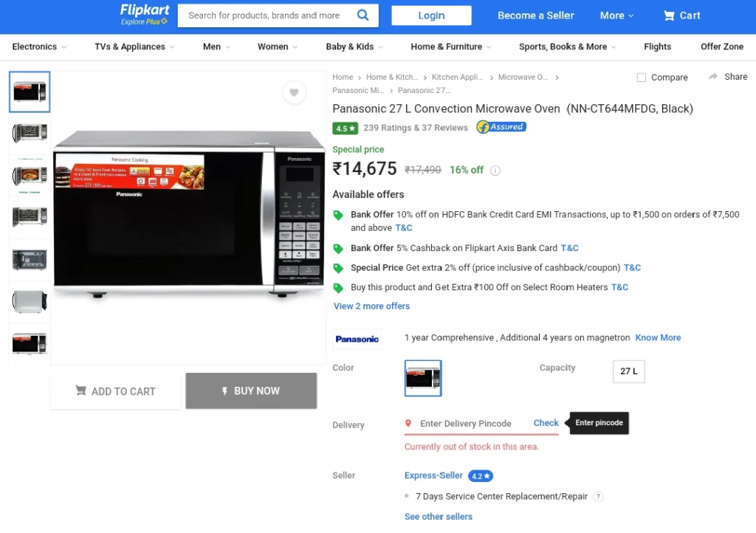The height and width of the screenshot is (533, 756).
Task: Select the second thumbnail with open door
Action: [x=30, y=133]
